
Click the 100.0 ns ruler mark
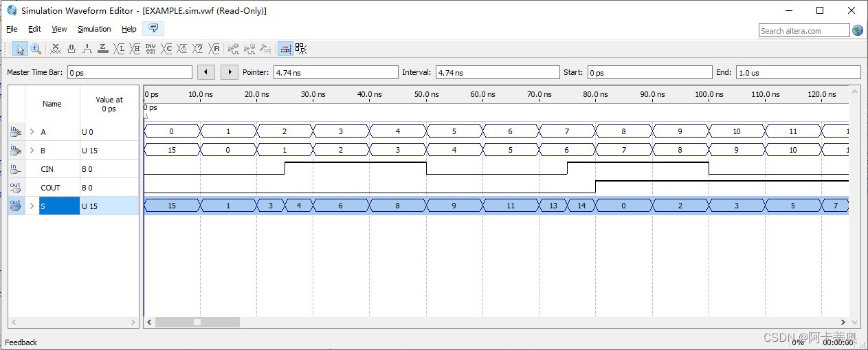pos(709,94)
